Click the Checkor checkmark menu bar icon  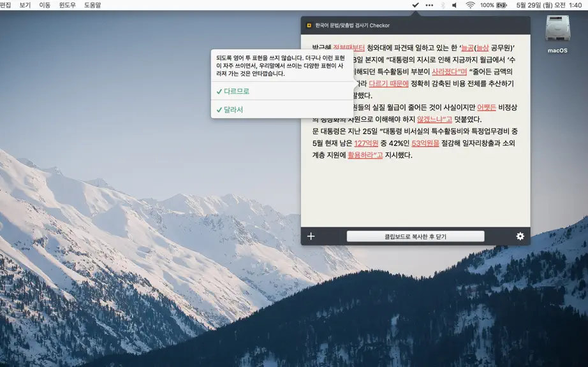tap(415, 5)
